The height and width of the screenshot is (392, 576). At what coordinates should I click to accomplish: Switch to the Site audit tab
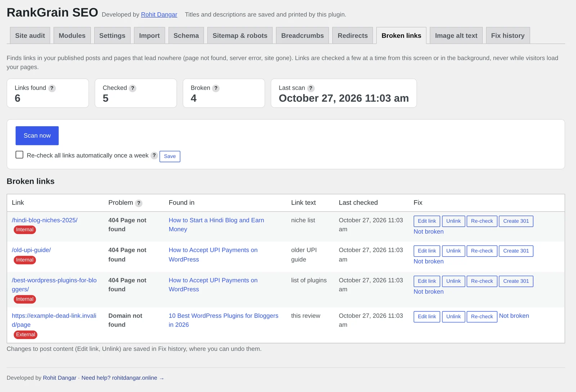click(x=30, y=36)
